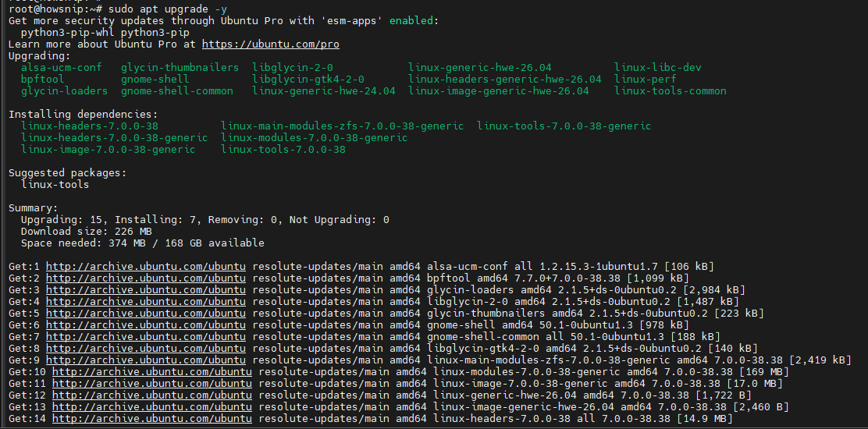
Task: Click 'libglycin-2-0' in the Upgrading list
Action: [x=293, y=67]
